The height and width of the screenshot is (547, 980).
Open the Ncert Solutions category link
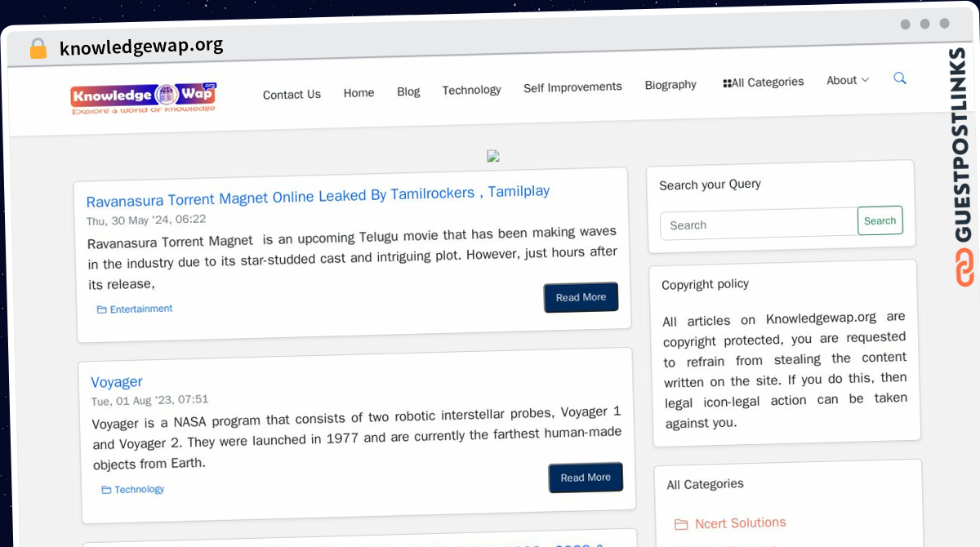point(741,523)
